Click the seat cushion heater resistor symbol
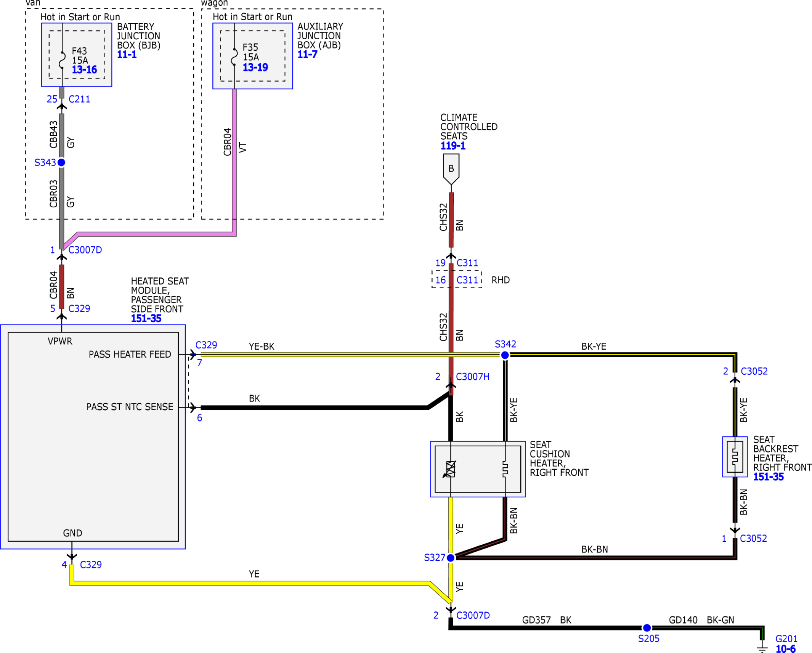812x653 pixels. tap(505, 469)
